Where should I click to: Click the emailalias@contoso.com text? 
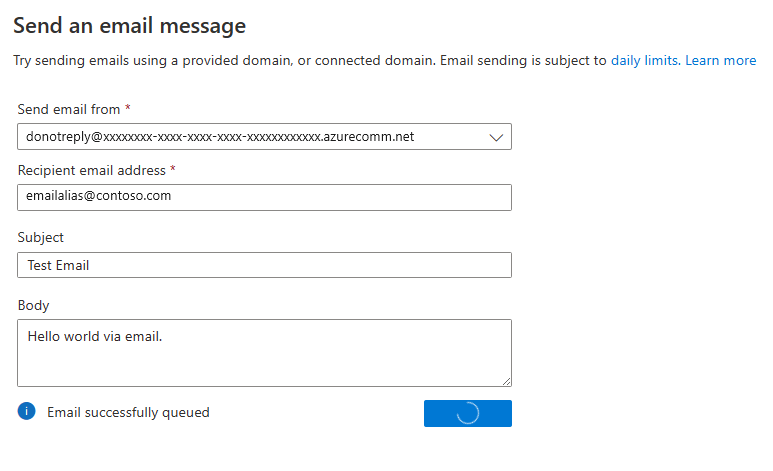pyautogui.click(x=99, y=196)
